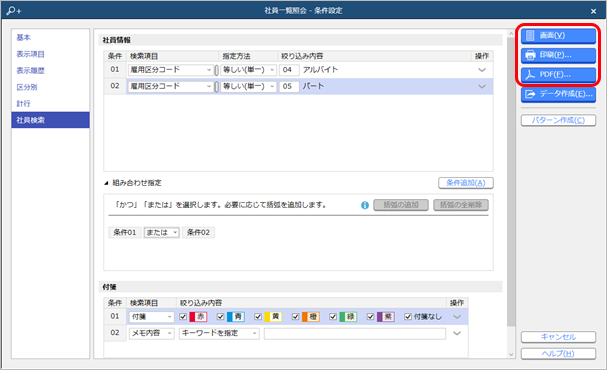
Task: Click the 画面(V) screen display button
Action: pos(558,36)
